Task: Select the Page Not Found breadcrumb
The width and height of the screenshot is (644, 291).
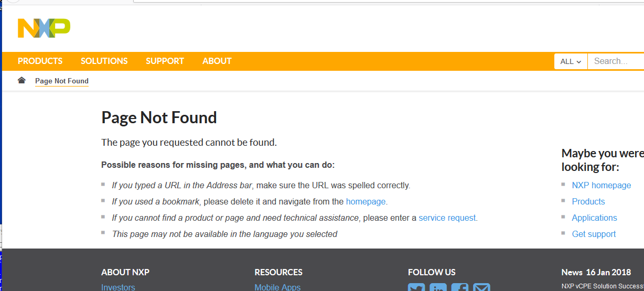Action: click(62, 81)
